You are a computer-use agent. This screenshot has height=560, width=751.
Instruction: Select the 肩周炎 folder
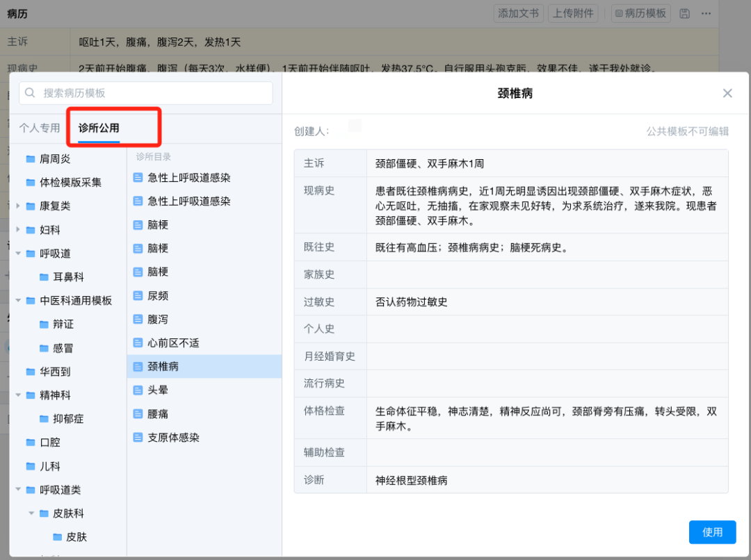pos(54,159)
